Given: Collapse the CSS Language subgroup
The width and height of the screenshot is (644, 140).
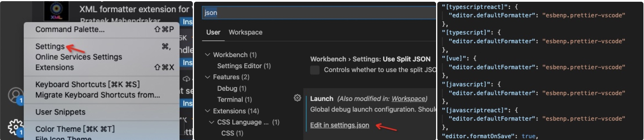Looking at the screenshot, I should [x=212, y=122].
